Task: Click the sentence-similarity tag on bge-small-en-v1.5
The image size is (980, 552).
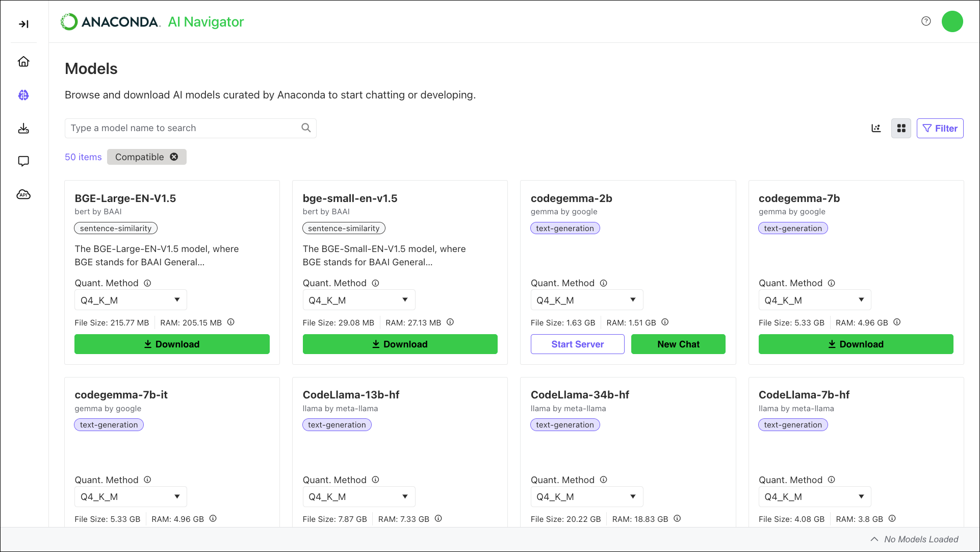Action: pos(344,228)
